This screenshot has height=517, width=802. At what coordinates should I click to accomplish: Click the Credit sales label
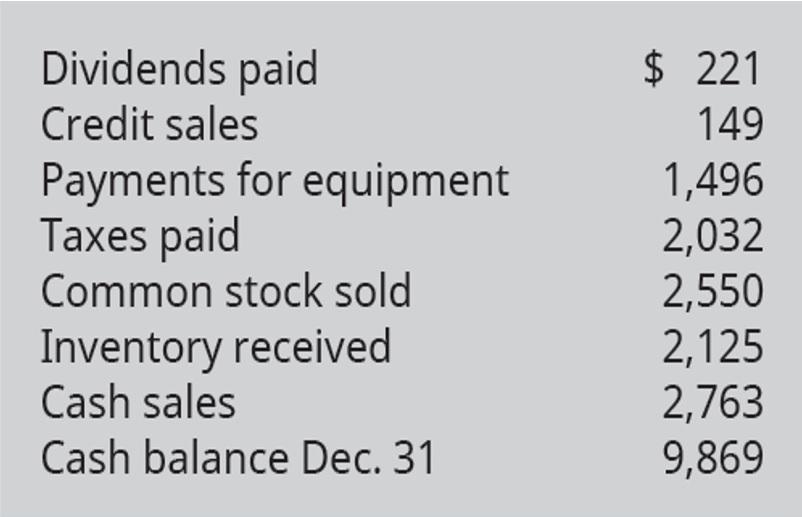pos(149,124)
